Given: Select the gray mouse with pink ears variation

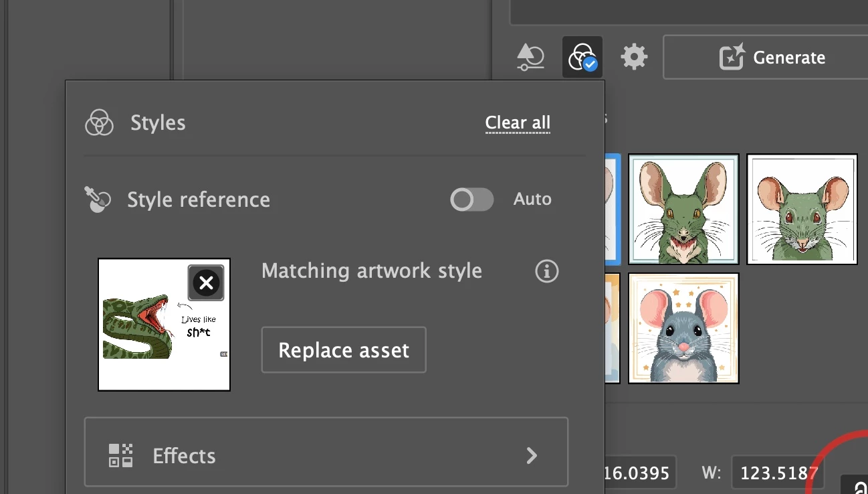Looking at the screenshot, I should [684, 328].
